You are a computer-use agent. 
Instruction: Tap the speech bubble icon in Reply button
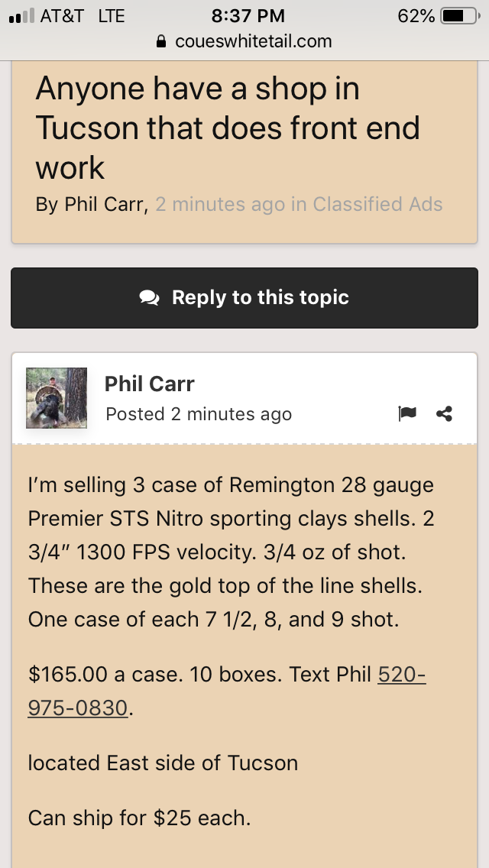point(149,298)
